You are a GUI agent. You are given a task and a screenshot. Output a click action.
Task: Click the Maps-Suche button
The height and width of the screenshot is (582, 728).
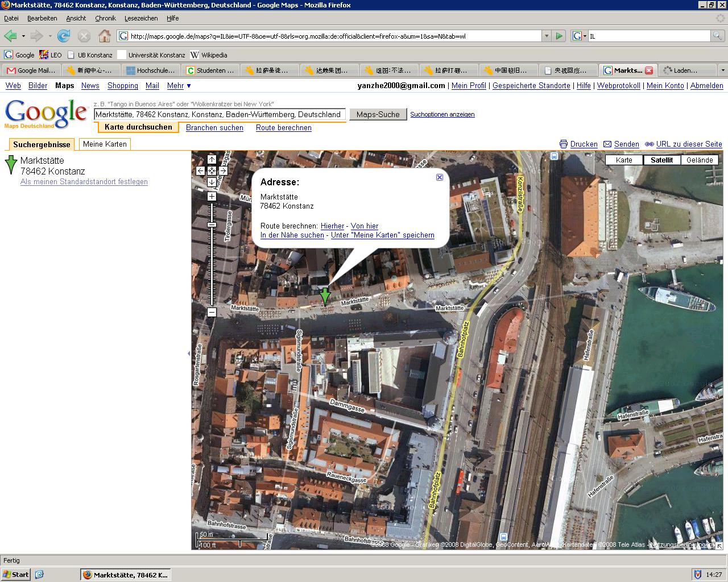pyautogui.click(x=378, y=114)
